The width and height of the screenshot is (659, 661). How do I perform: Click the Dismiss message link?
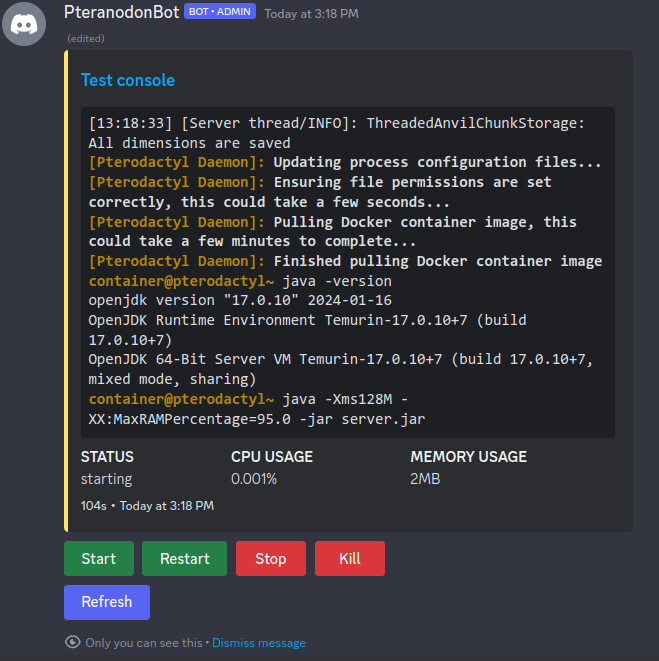(258, 642)
